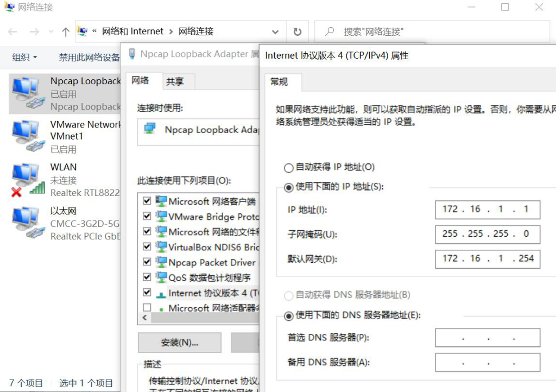Select 使用下面的 IP 地址 radio button
Image resolution: width=556 pixels, height=392 pixels.
(289, 187)
